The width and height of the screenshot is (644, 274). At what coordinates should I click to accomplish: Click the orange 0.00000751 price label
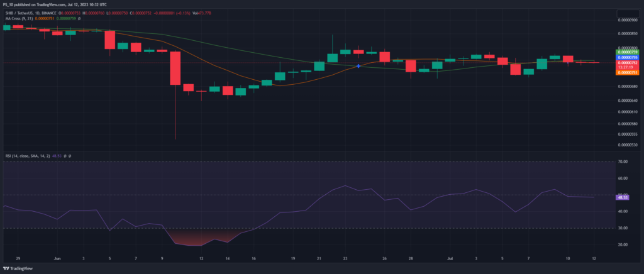click(x=629, y=73)
